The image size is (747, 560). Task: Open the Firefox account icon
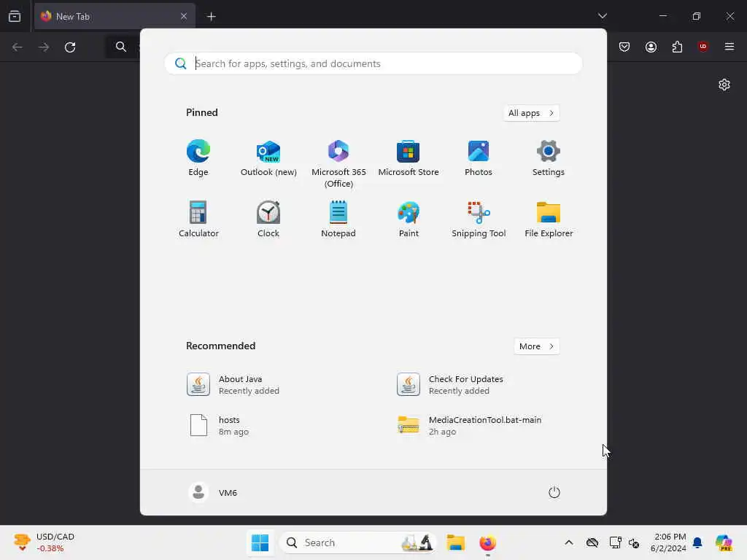click(x=651, y=47)
